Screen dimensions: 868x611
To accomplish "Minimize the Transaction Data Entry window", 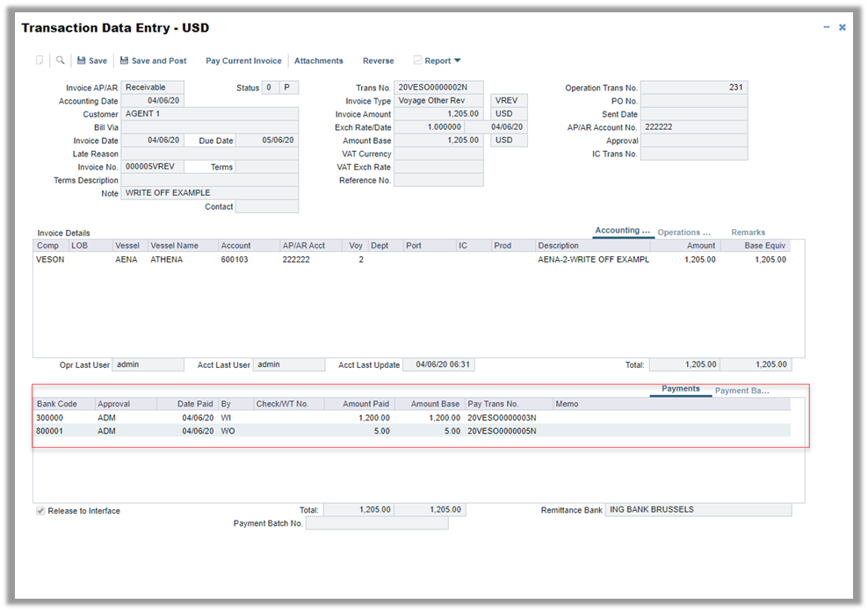I will click(x=827, y=27).
